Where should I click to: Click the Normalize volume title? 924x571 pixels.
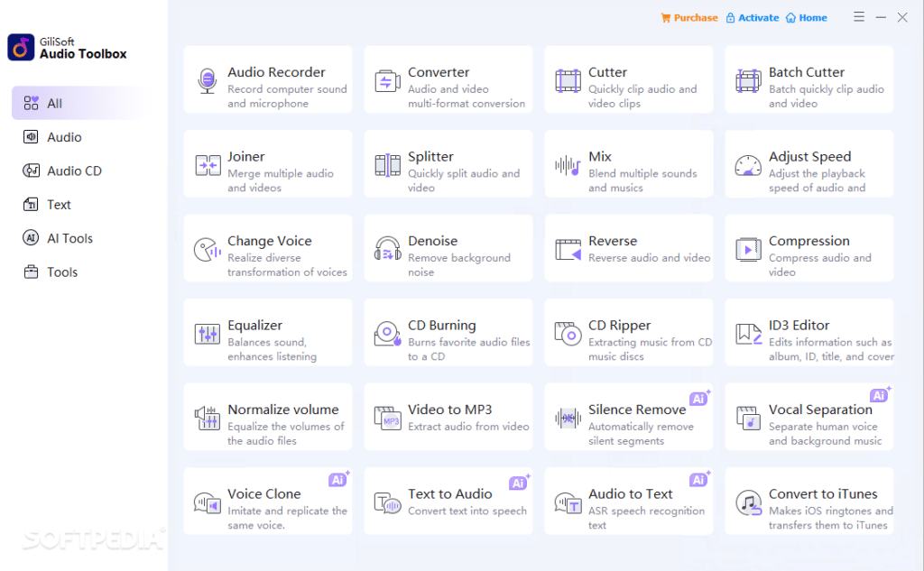coord(282,410)
